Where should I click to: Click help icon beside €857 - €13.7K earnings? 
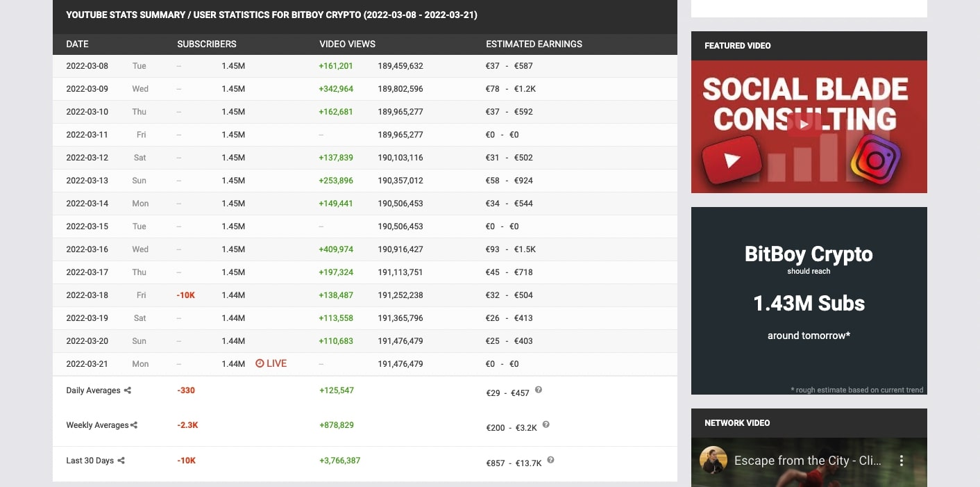550,460
